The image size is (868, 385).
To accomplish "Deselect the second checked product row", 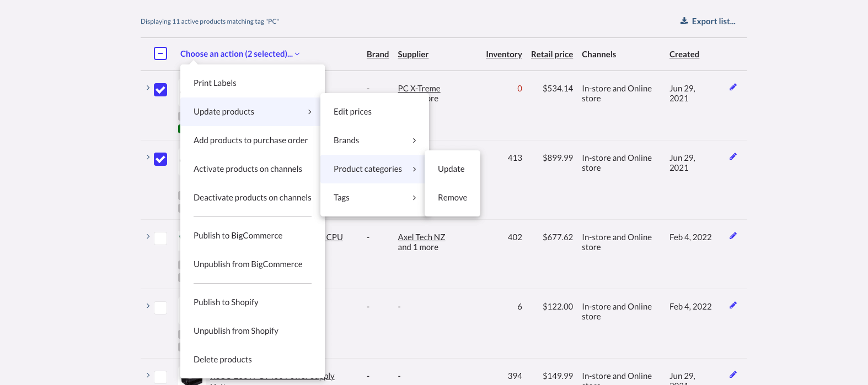I will (x=160, y=159).
